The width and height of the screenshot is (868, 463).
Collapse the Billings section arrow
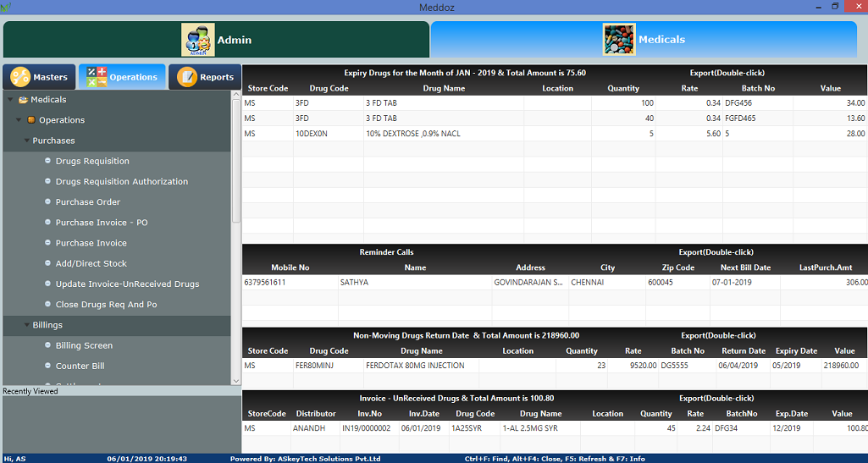pyautogui.click(x=26, y=325)
